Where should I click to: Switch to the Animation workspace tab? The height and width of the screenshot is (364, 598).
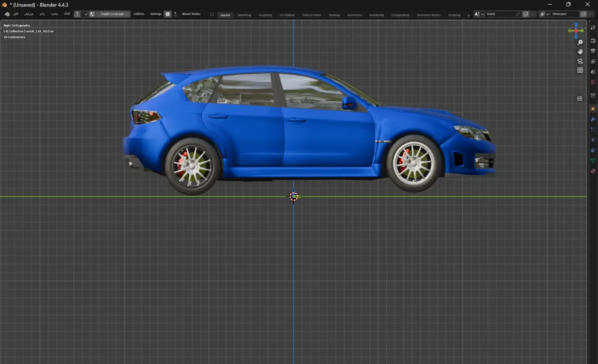[355, 15]
